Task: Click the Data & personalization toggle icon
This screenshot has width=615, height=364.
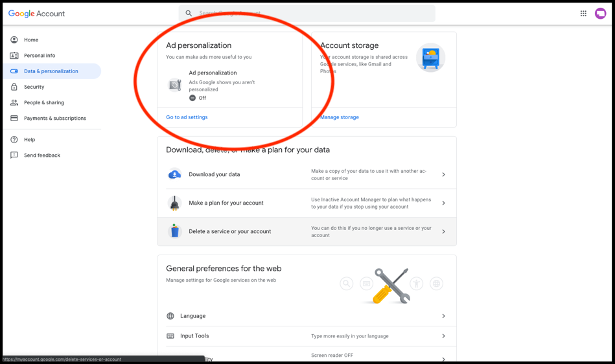Action: [x=14, y=71]
